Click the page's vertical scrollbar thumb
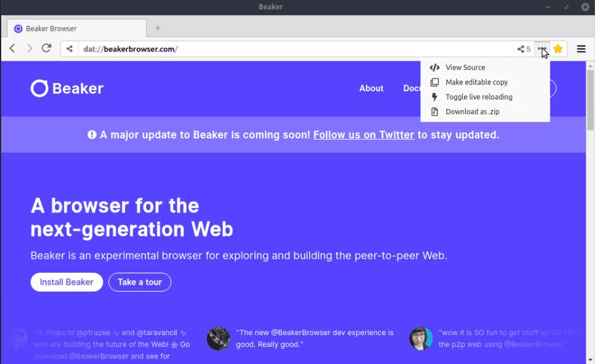The height and width of the screenshot is (364, 595). pyautogui.click(x=590, y=100)
